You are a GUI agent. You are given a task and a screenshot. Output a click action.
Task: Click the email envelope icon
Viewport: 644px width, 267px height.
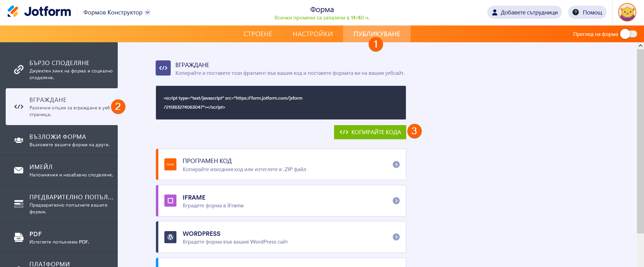tap(19, 170)
